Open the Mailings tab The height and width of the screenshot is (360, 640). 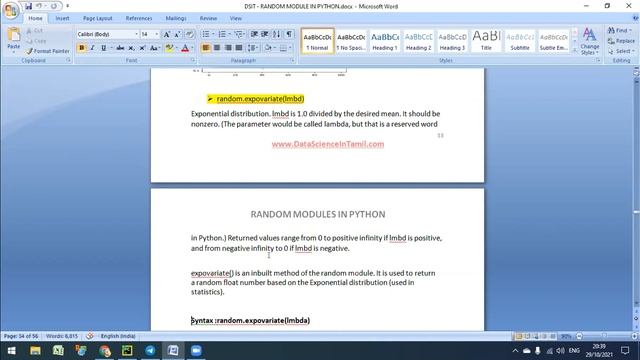click(x=176, y=18)
